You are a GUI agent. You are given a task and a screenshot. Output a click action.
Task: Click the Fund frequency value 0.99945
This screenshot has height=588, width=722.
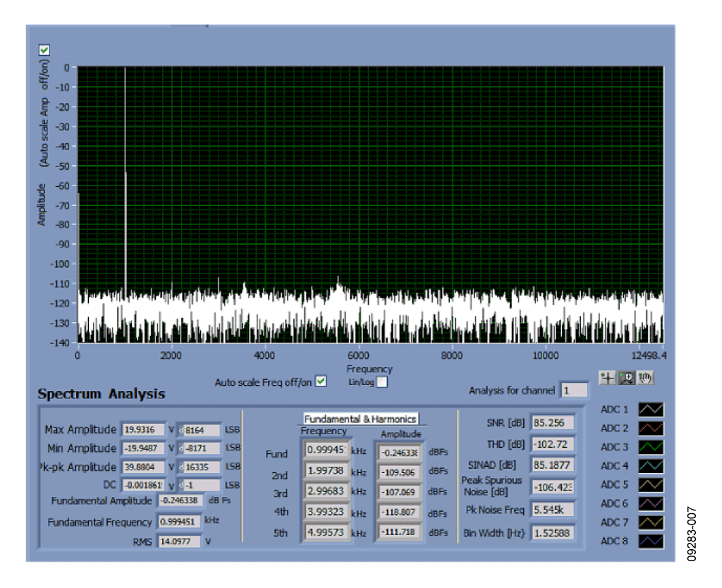(x=326, y=450)
